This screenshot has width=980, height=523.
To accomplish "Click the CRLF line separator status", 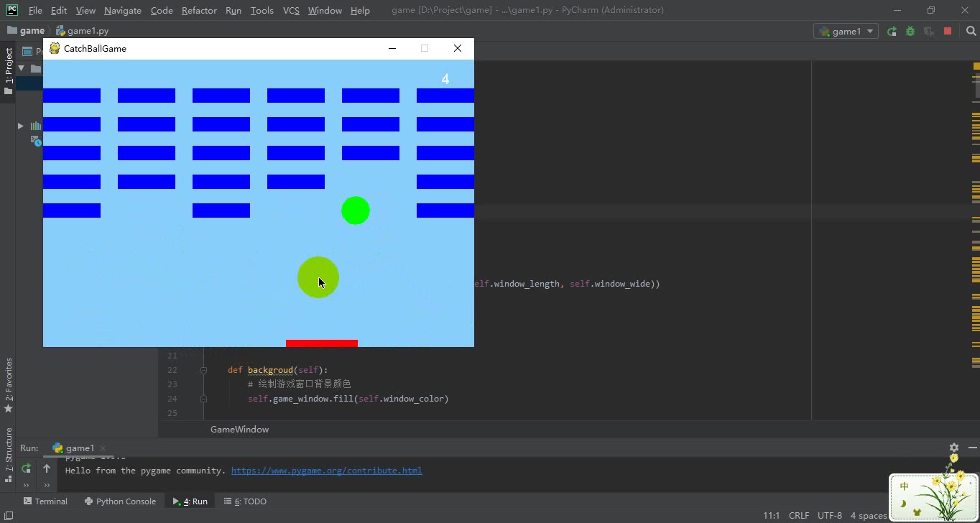I will 798,515.
